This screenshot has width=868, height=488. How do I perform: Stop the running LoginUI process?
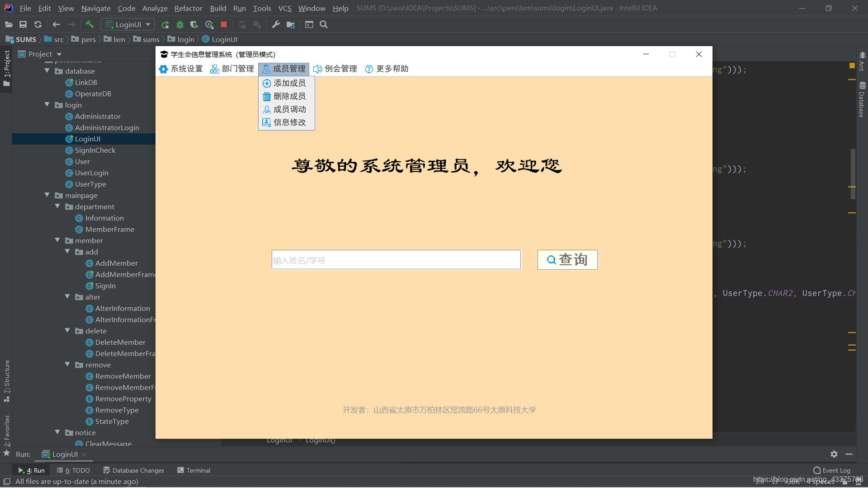224,24
